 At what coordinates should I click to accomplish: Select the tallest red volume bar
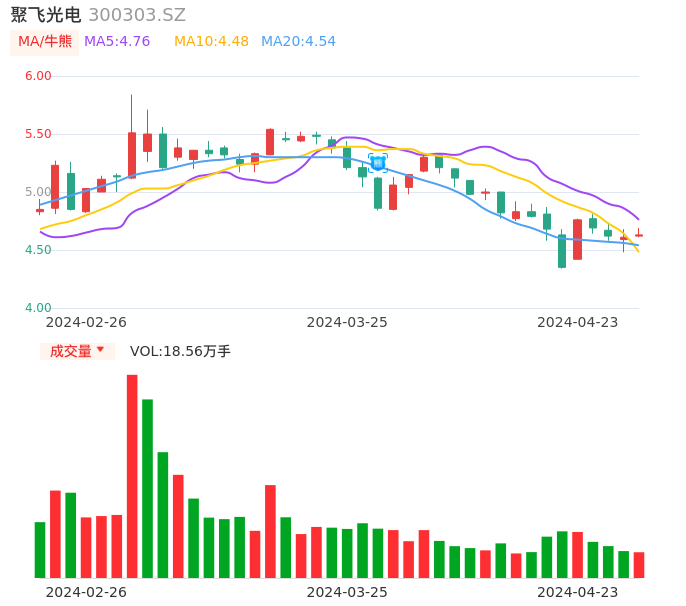(132, 476)
